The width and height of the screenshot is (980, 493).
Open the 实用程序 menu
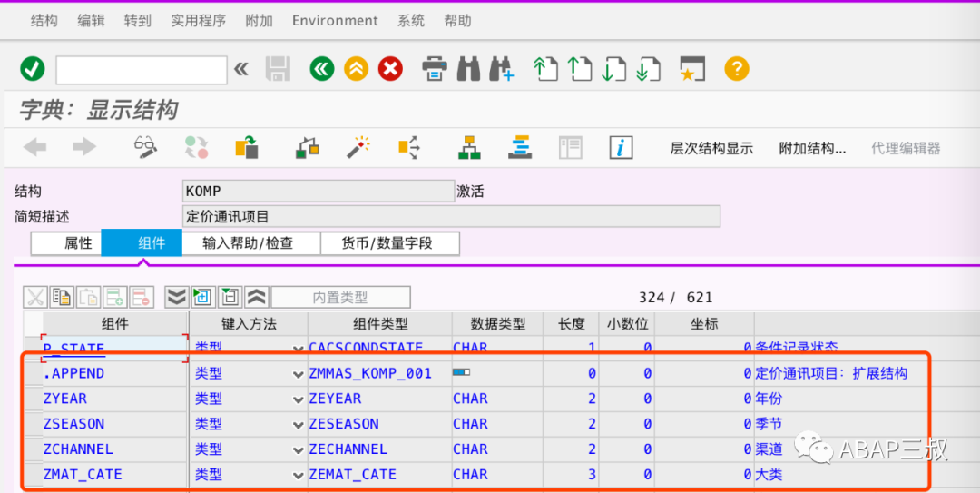198,21
